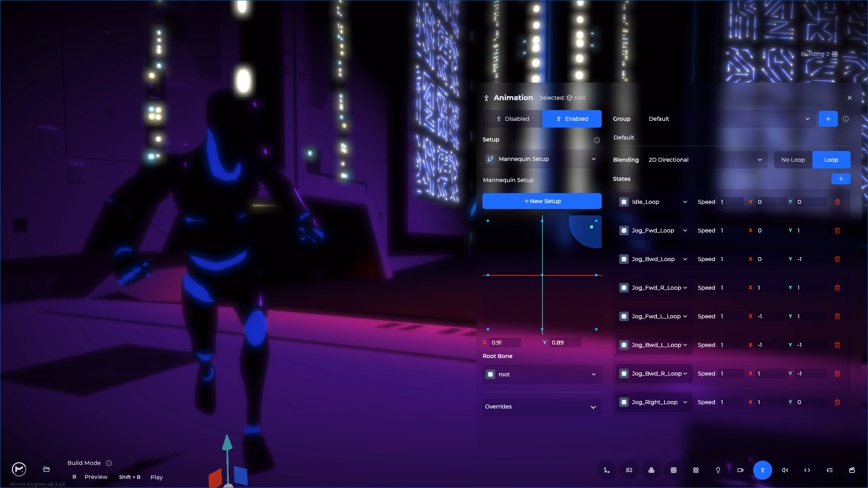The width and height of the screenshot is (868, 488).
Task: Add a new state with plus button
Action: click(841, 179)
